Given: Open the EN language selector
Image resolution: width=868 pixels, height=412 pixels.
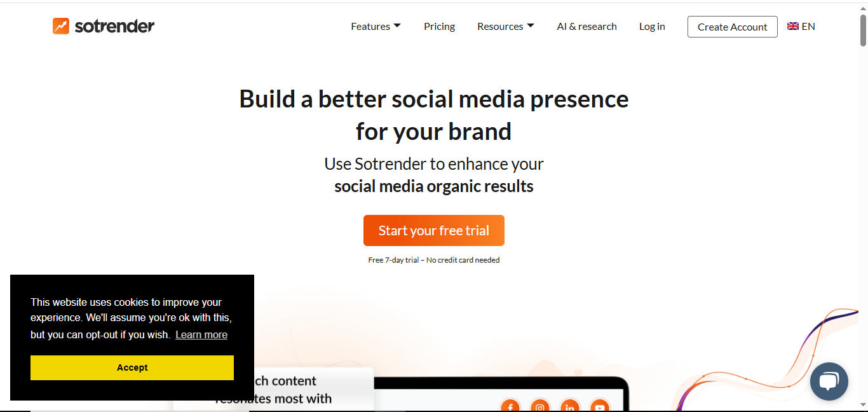Looking at the screenshot, I should point(808,26).
